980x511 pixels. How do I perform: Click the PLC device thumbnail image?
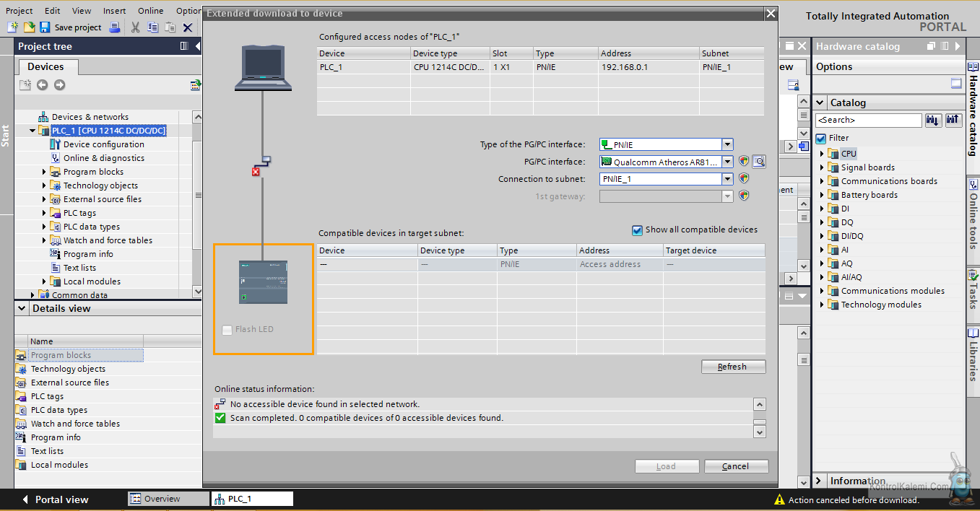click(x=263, y=281)
